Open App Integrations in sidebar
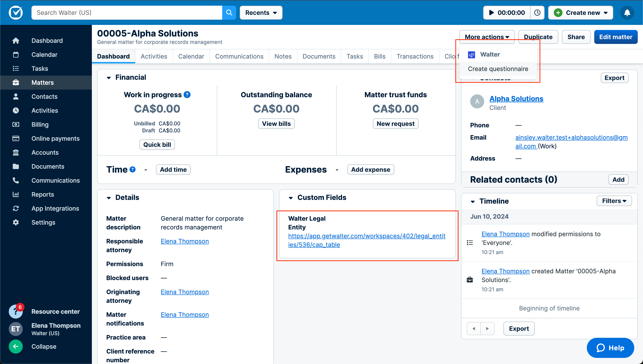This screenshot has width=643, height=364. pos(55,208)
